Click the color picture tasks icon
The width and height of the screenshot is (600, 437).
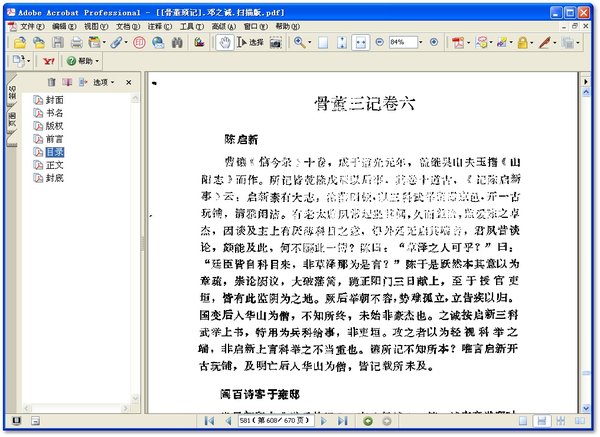[199, 42]
